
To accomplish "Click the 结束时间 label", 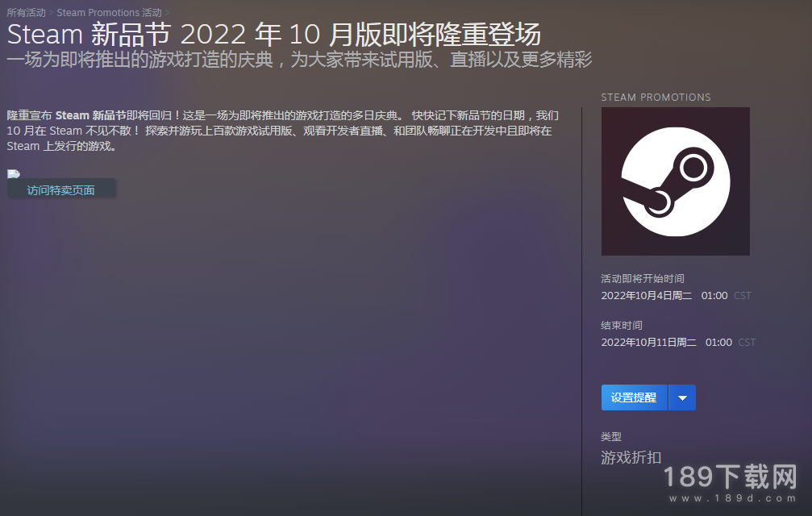I will pos(622,325).
